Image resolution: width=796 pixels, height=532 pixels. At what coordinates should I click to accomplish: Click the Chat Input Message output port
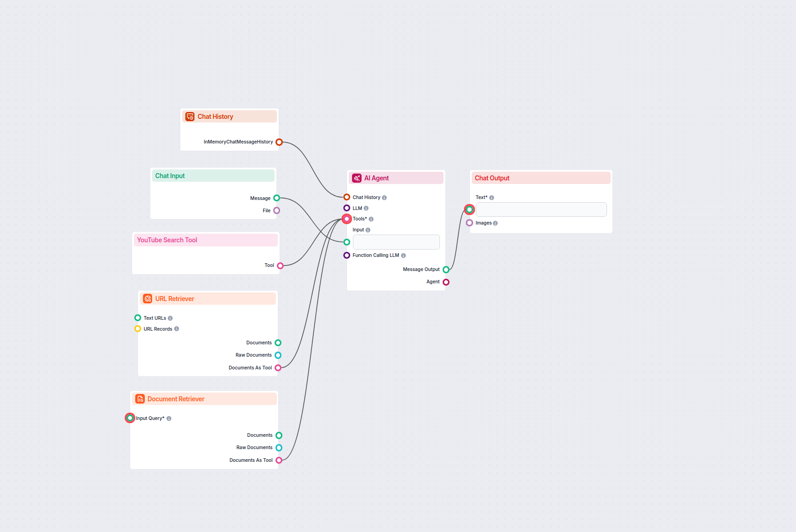276,198
